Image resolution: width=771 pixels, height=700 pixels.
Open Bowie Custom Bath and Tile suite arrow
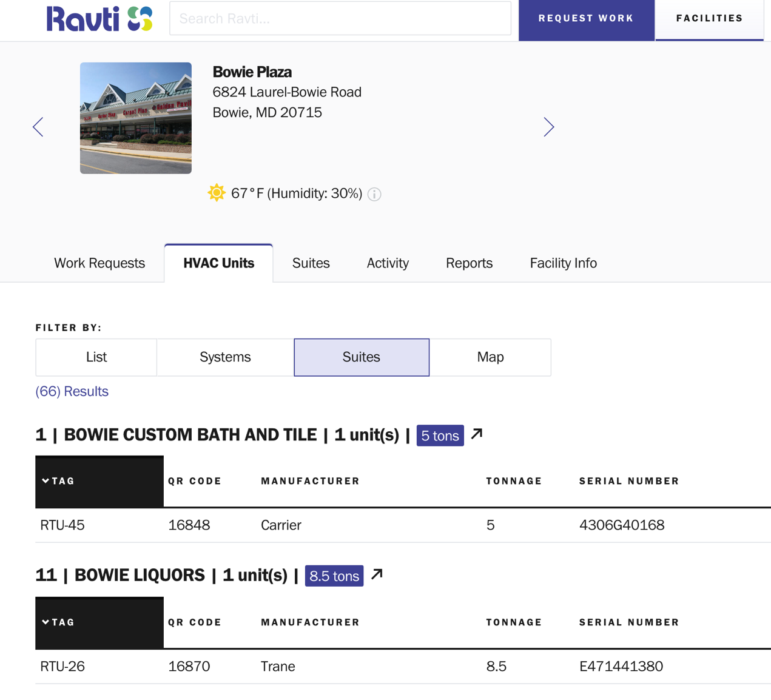click(x=477, y=434)
